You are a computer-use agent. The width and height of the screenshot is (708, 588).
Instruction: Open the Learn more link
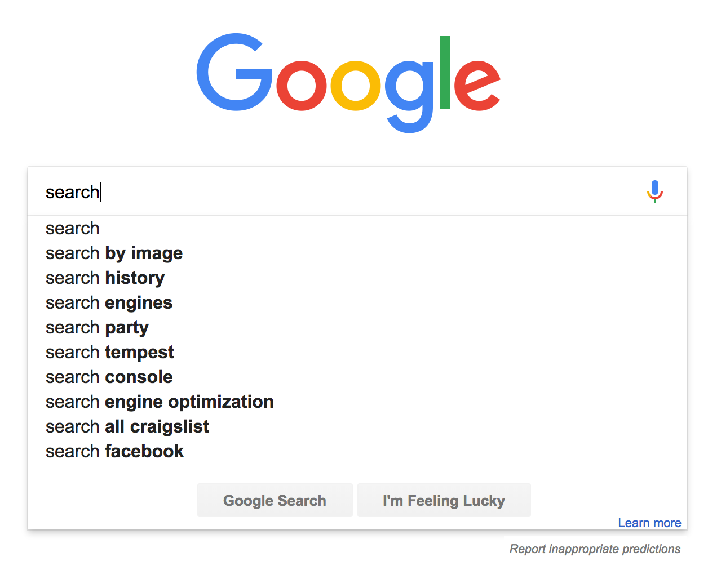649,523
